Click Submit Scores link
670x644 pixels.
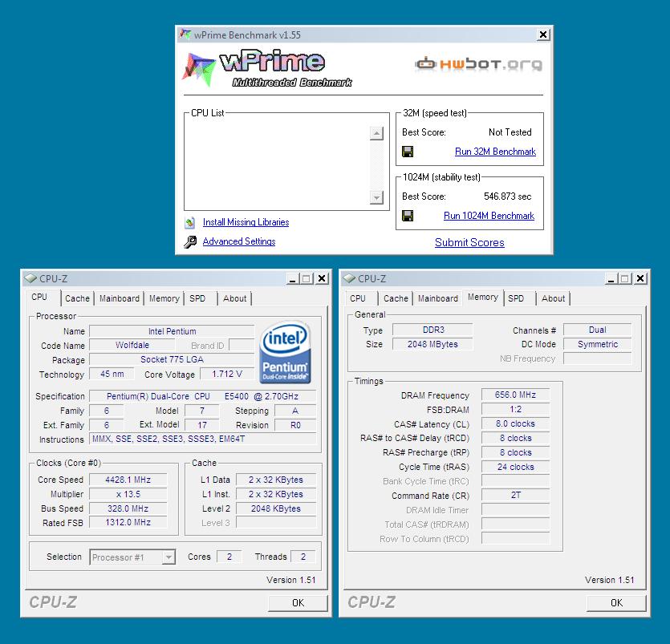[x=469, y=242]
